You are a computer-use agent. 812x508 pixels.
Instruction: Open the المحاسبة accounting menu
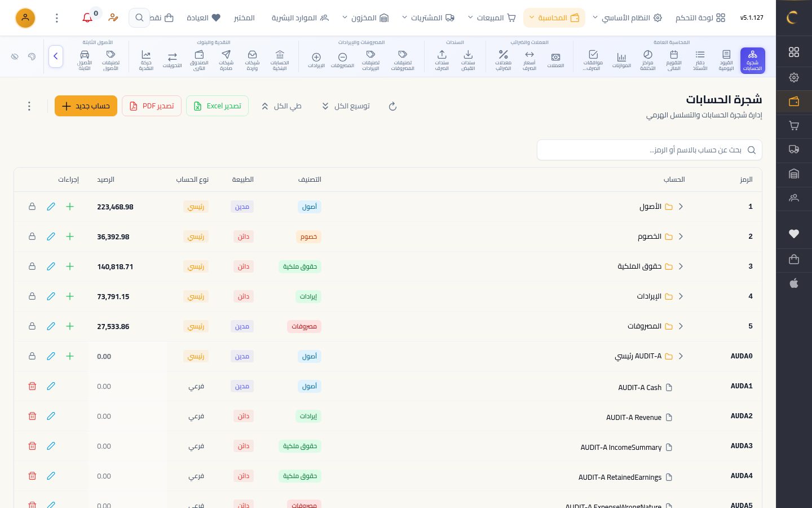point(554,18)
